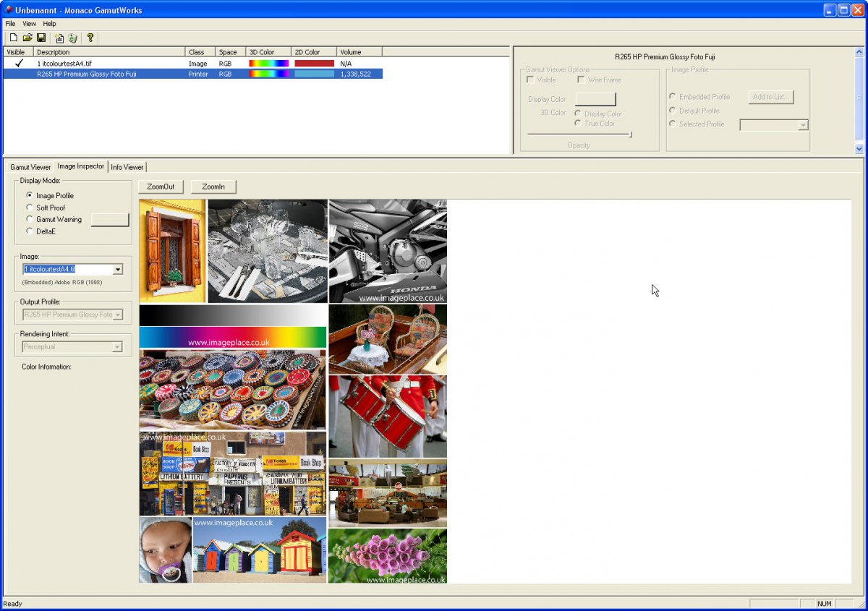Open the Image selection dropdown
The image size is (868, 611).
(x=118, y=269)
